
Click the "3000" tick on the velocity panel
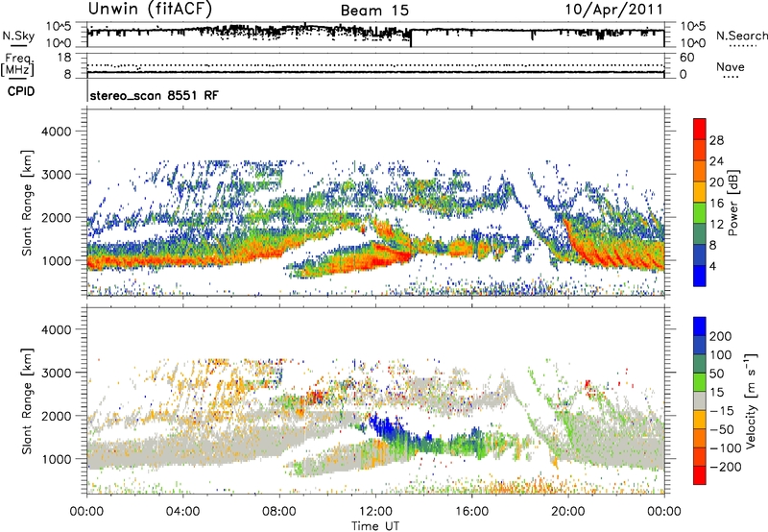(57, 373)
